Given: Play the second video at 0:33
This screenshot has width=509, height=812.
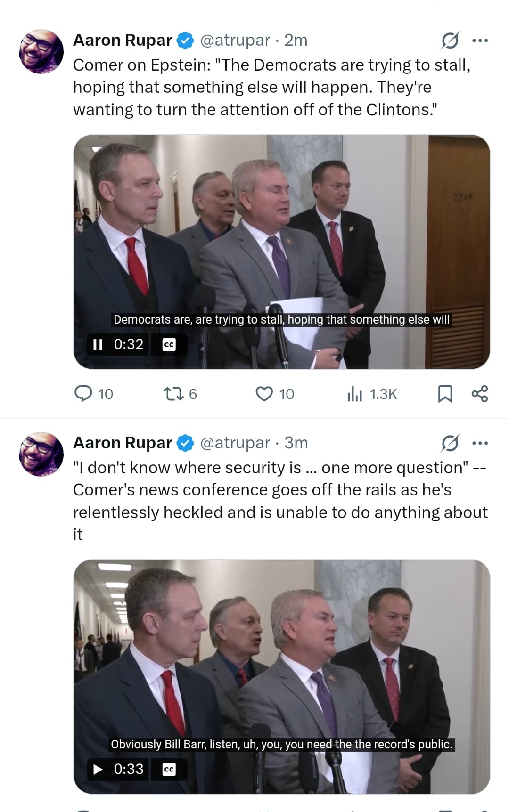Looking at the screenshot, I should pos(98,769).
